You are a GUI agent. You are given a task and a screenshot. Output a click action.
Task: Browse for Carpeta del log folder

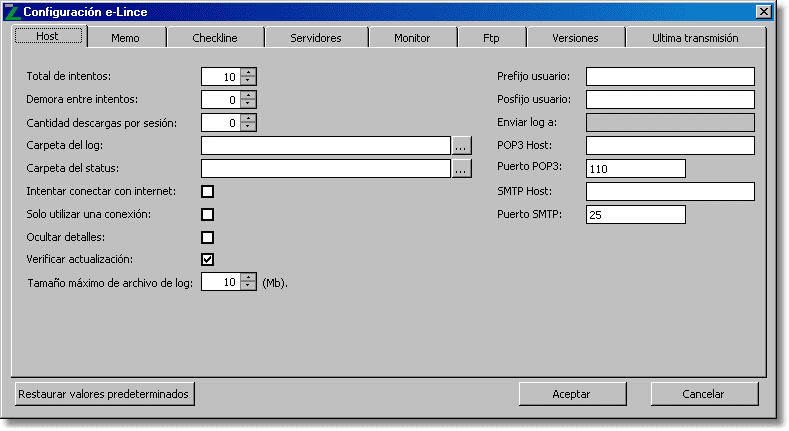click(x=461, y=145)
